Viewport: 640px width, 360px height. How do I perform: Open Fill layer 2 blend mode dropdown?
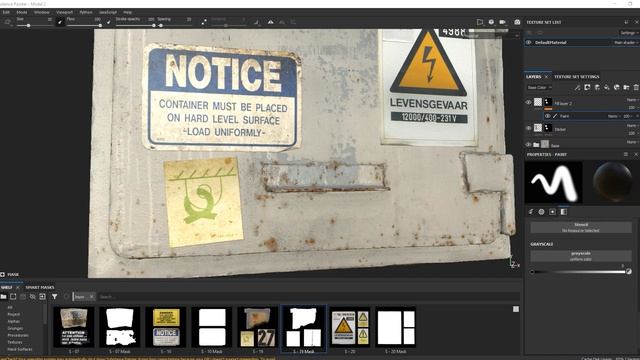(x=632, y=100)
